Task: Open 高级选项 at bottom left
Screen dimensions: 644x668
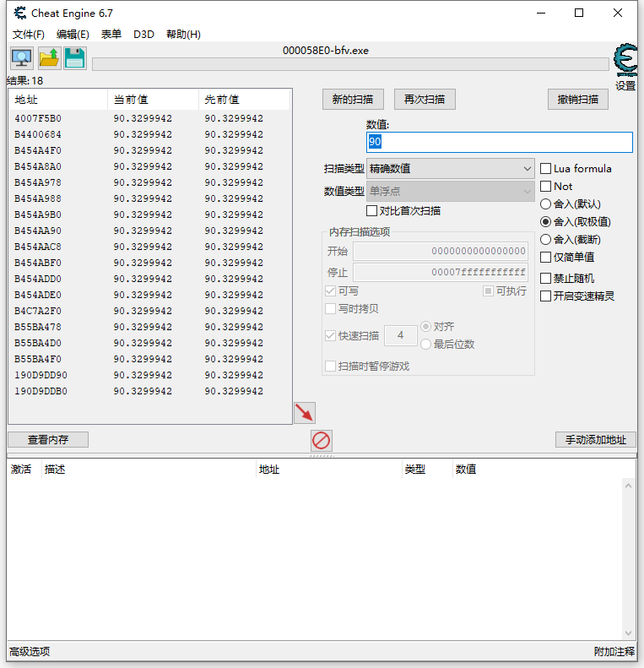Action: [x=30, y=651]
